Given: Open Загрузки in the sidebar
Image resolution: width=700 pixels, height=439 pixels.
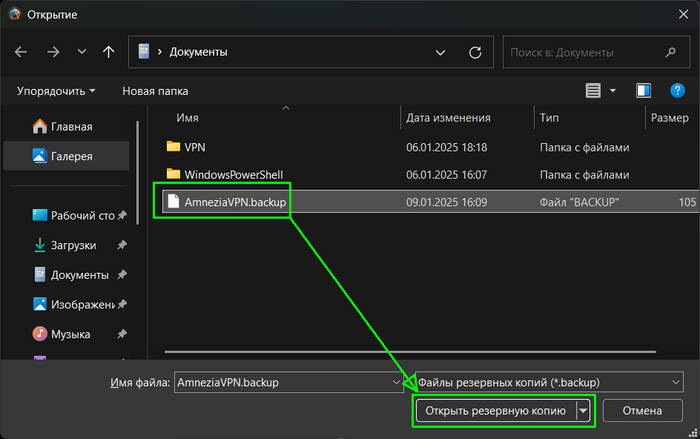Looking at the screenshot, I should click(65, 245).
